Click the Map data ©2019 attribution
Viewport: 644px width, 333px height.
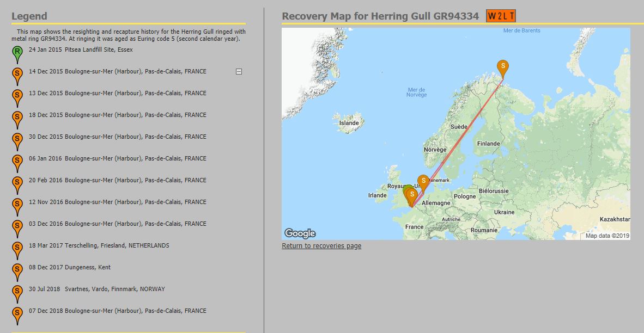[606, 236]
